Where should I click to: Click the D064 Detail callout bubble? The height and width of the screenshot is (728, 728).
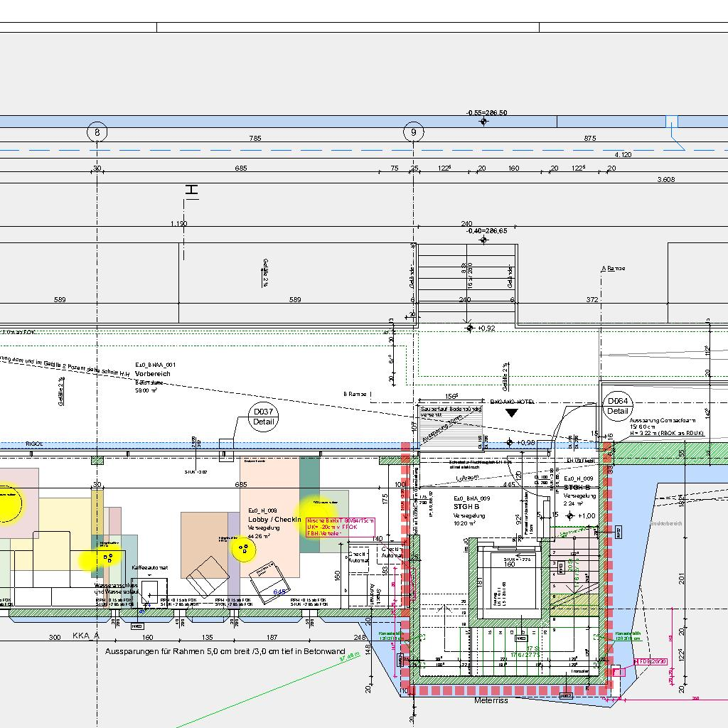(618, 406)
